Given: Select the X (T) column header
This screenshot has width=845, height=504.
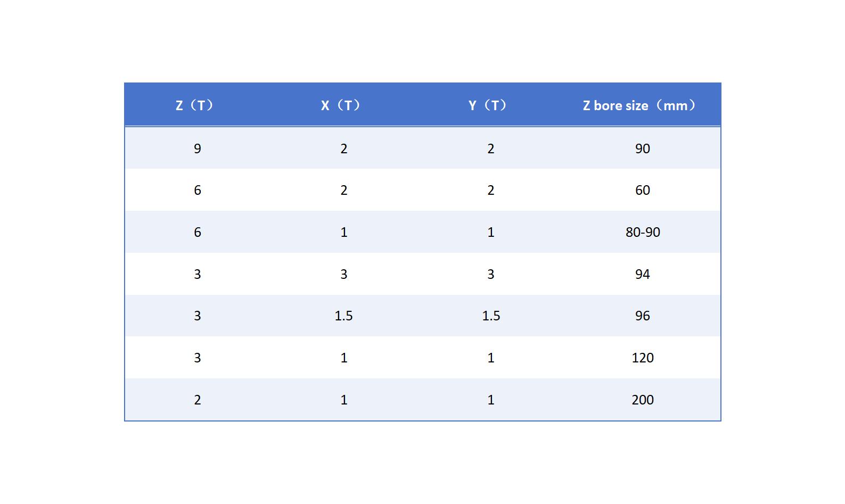Looking at the screenshot, I should 342,105.
